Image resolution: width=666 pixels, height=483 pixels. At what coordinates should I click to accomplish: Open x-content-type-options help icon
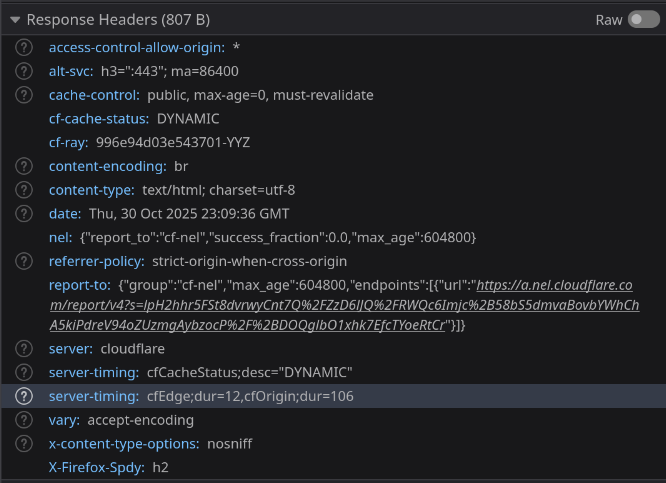[x=24, y=443]
